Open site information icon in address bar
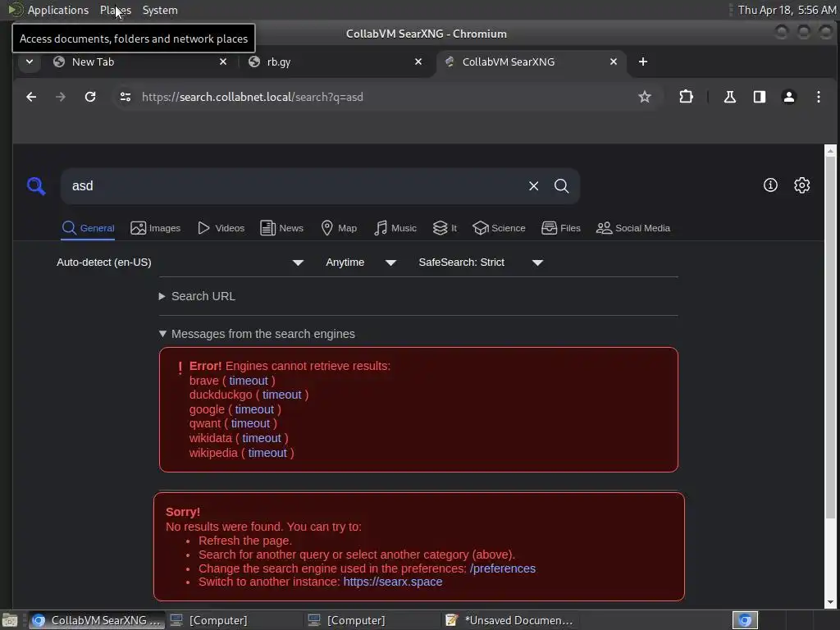Screen dimensions: 840x630 point(126,97)
